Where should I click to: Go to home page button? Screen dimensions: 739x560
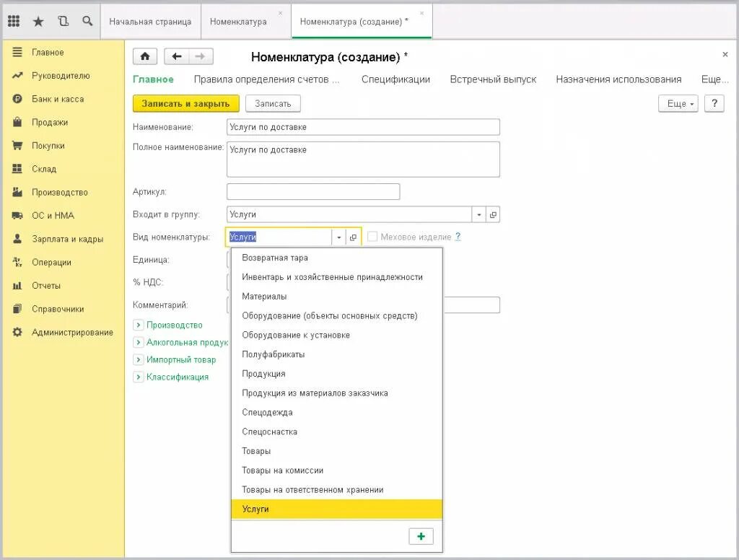click(145, 56)
